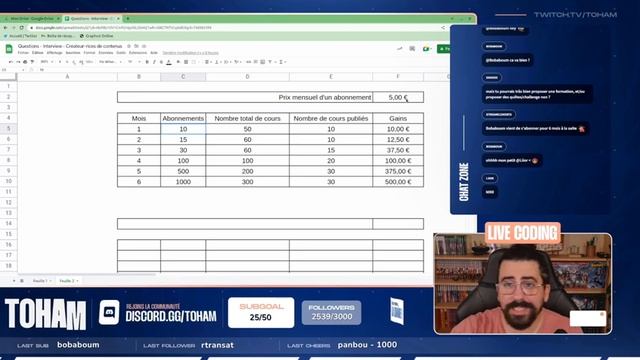Image resolution: width=640 pixels, height=360 pixels.
Task: Open the comments history icon
Action: tap(412, 49)
